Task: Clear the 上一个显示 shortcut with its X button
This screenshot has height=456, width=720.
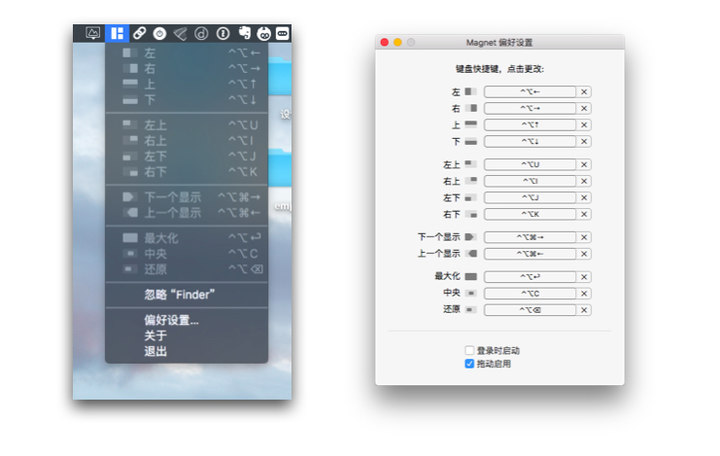Action: pyautogui.click(x=584, y=253)
